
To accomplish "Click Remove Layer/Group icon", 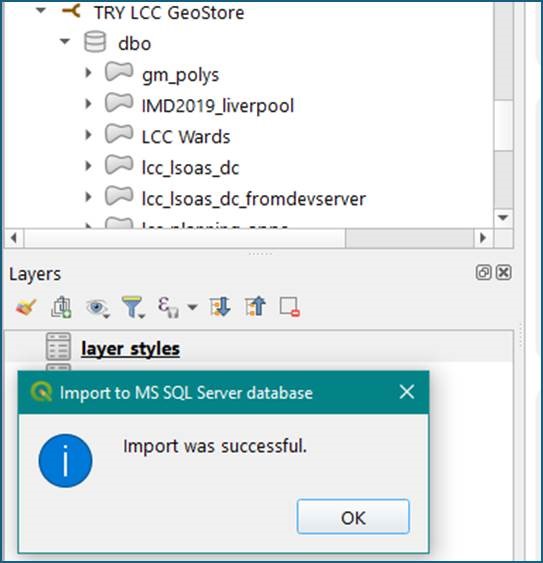I will (x=289, y=307).
